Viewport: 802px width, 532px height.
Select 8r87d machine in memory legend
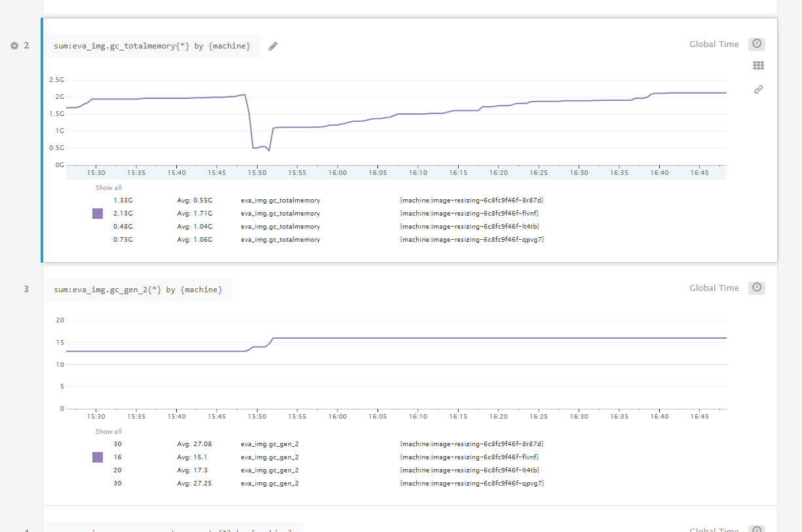(472, 200)
